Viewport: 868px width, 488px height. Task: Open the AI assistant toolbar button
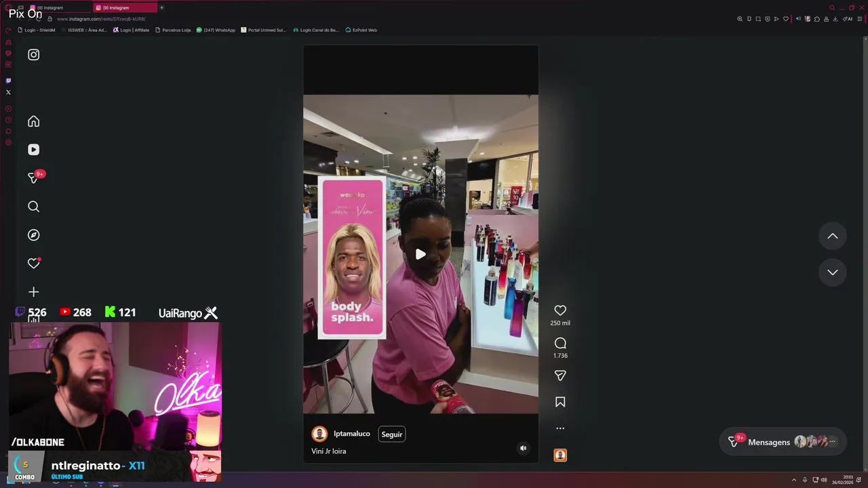pos(848,19)
